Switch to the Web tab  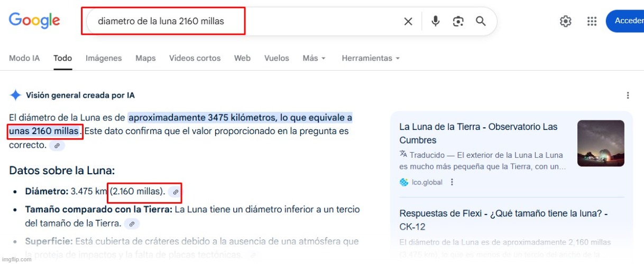(242, 58)
